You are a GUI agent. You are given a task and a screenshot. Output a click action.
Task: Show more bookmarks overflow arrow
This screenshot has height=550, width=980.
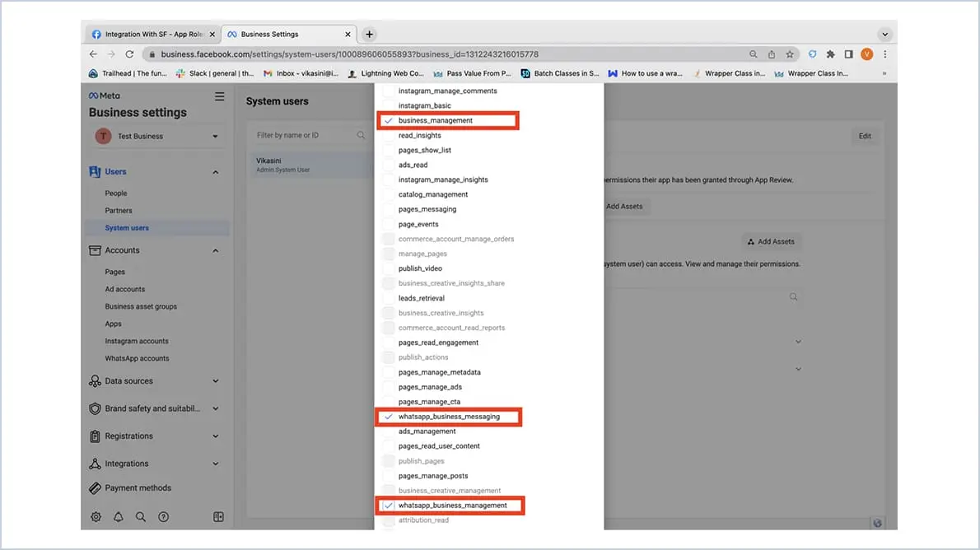pos(884,74)
